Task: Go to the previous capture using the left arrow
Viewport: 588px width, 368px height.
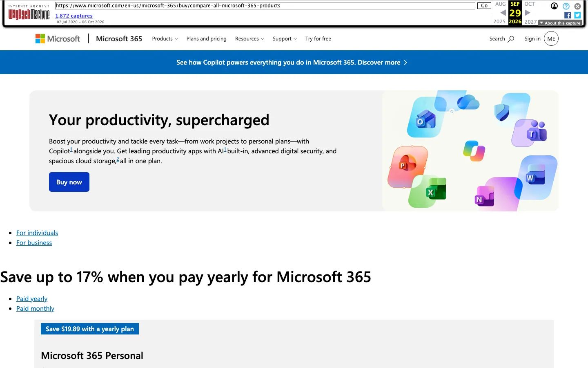Action: 503,13
